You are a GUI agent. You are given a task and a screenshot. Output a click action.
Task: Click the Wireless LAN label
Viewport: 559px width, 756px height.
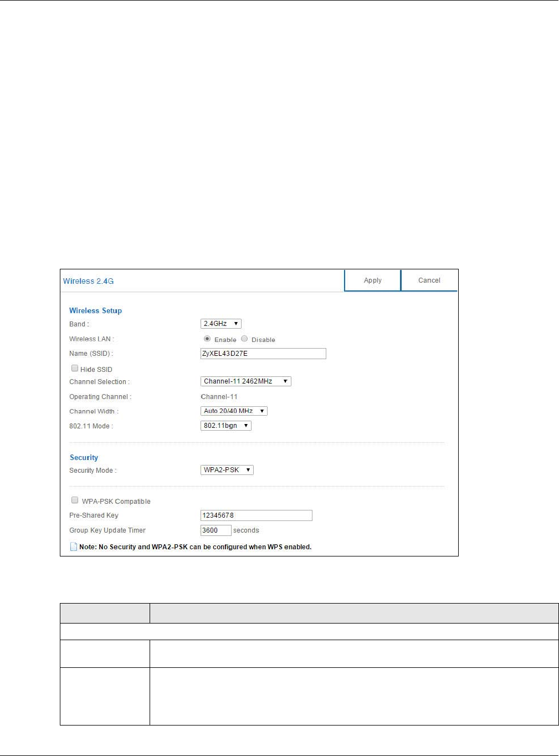pos(91,339)
